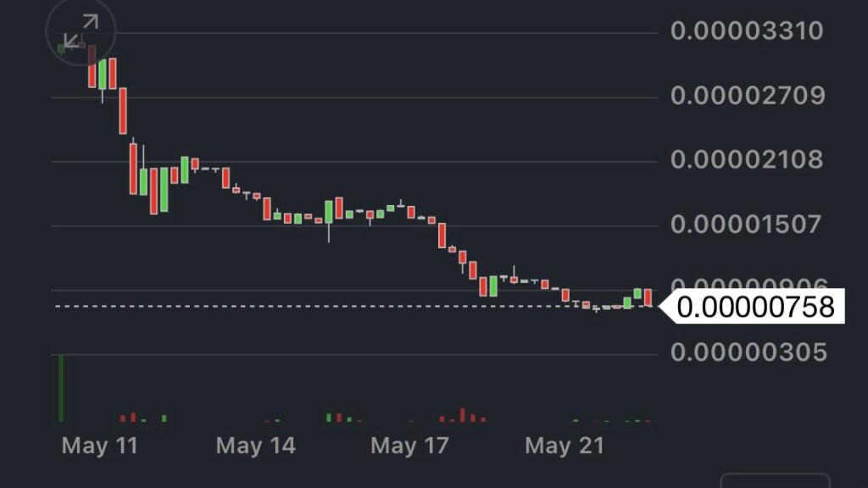Click the 0.00003310 price axis label

coord(746,32)
